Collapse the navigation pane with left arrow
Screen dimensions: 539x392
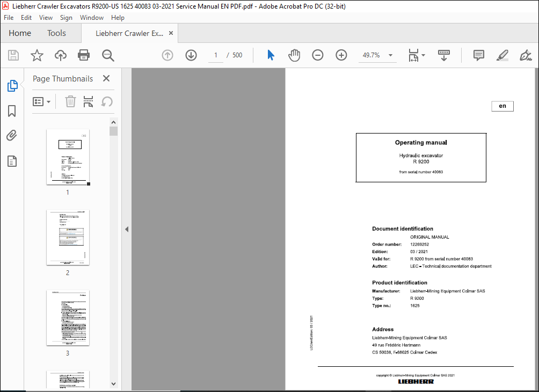tap(127, 229)
